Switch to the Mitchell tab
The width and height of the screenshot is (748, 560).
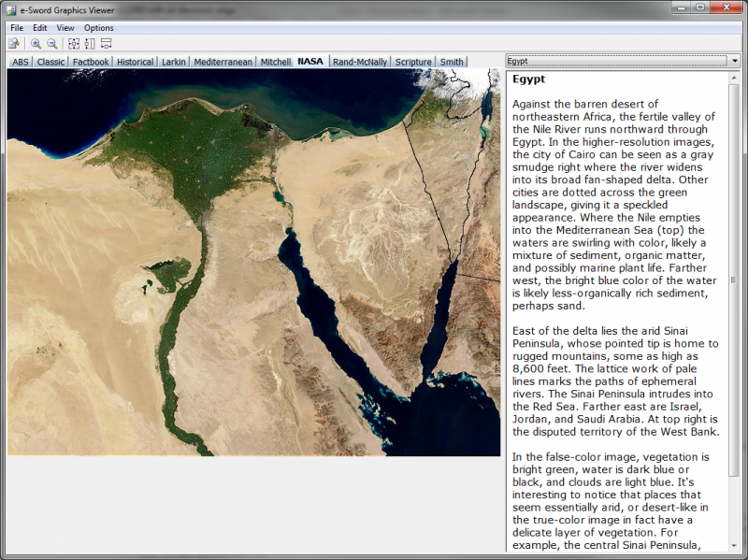tap(275, 62)
